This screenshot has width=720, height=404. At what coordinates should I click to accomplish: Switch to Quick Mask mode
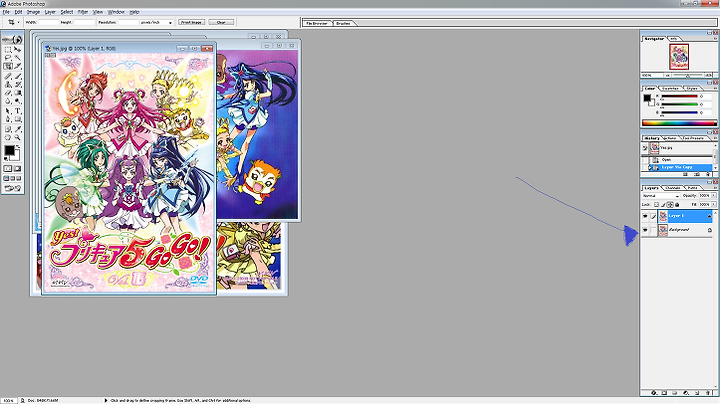click(18, 168)
